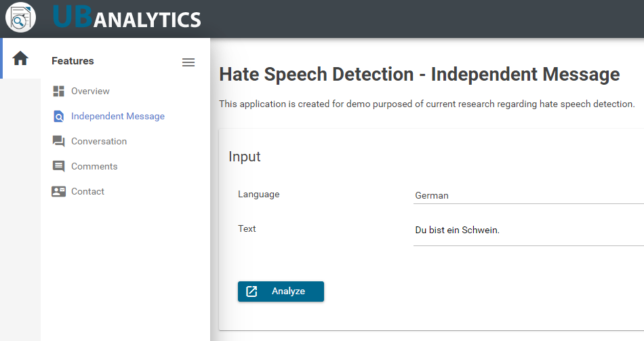The width and height of the screenshot is (644, 341).
Task: Click the Input card heading
Action: click(244, 157)
